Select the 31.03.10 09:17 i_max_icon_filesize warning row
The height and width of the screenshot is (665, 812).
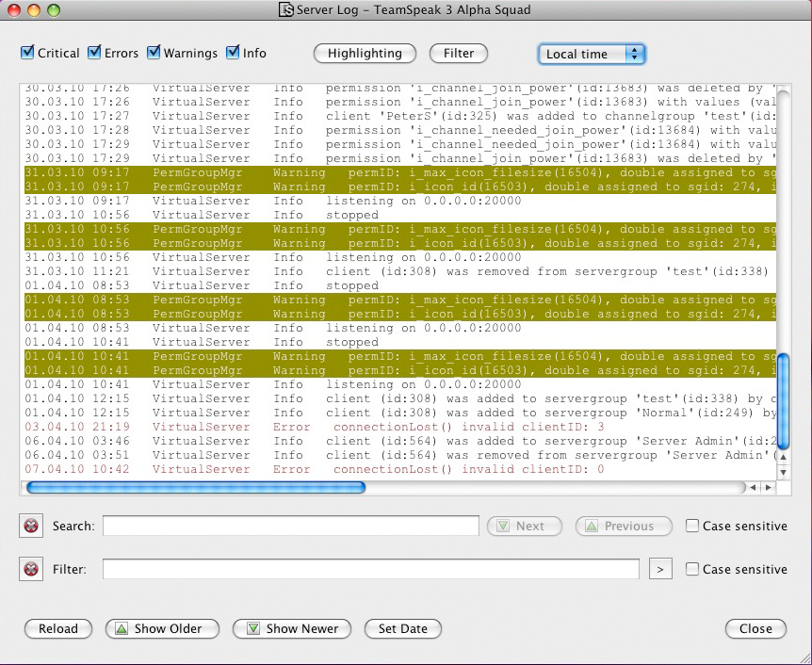coord(400,172)
